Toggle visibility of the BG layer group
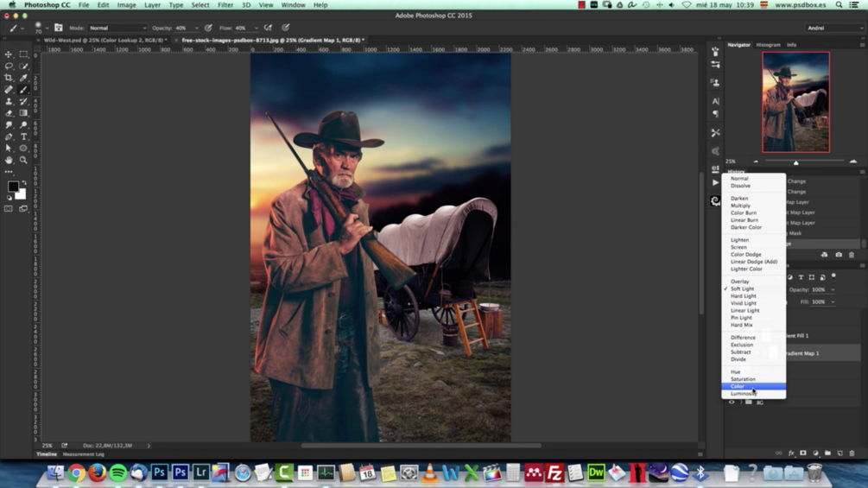The height and width of the screenshot is (488, 868). [x=732, y=402]
